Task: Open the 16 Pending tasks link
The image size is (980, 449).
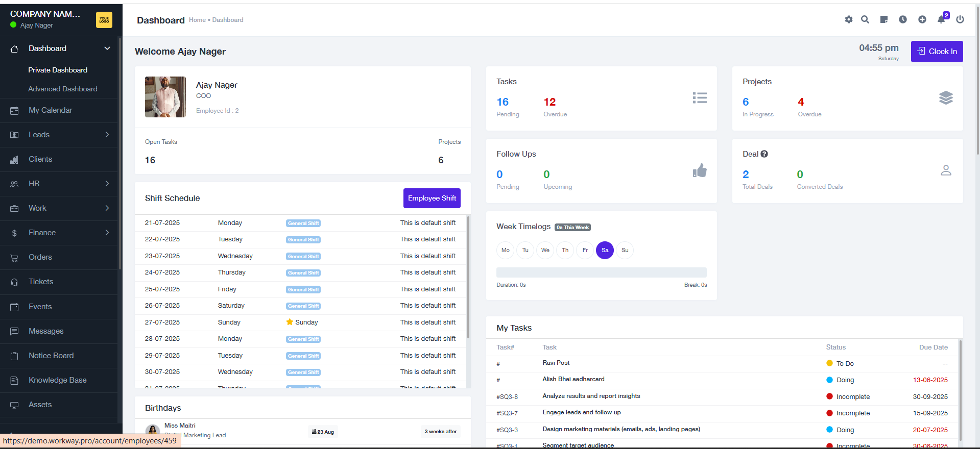Action: tap(503, 102)
